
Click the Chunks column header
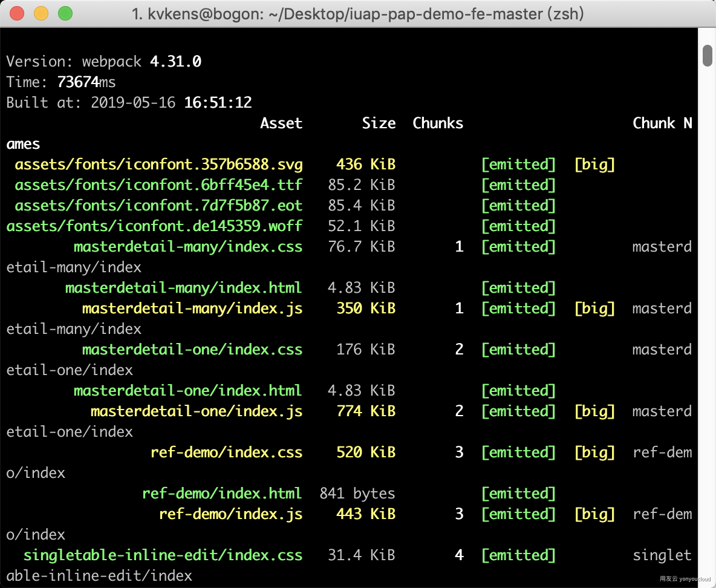437,123
